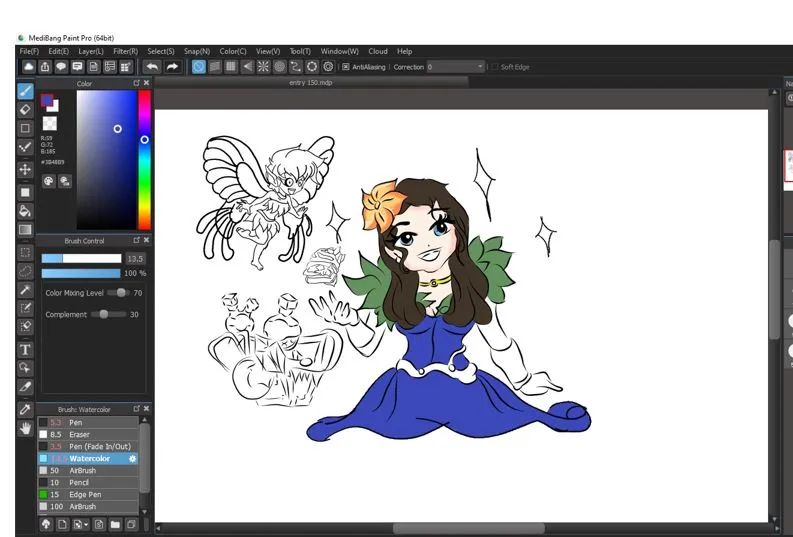
Task: Select the Pen (Fade In/Out) brush
Action: pos(88,446)
